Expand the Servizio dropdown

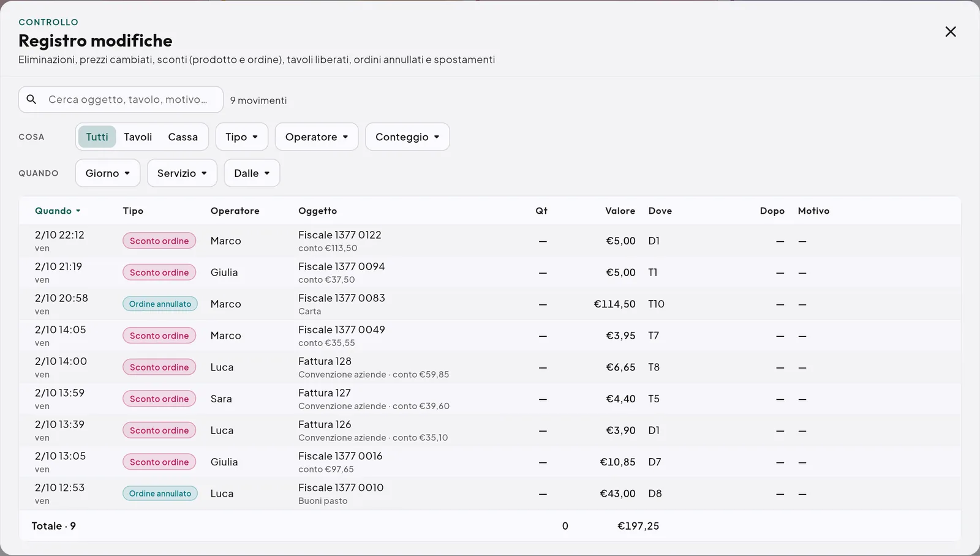coord(182,173)
